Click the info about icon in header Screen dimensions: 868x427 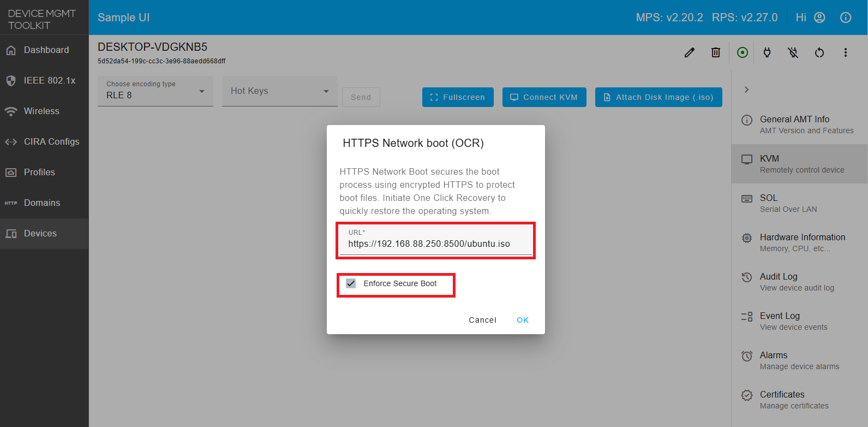(846, 17)
